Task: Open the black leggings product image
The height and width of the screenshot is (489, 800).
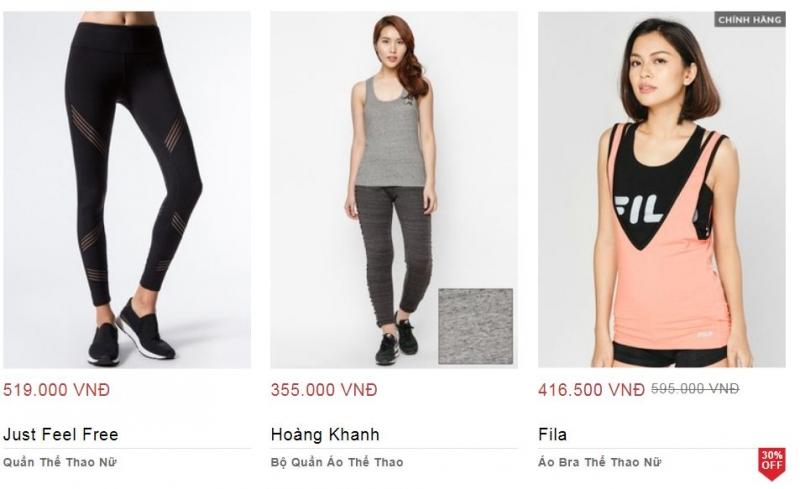Action: 127,190
